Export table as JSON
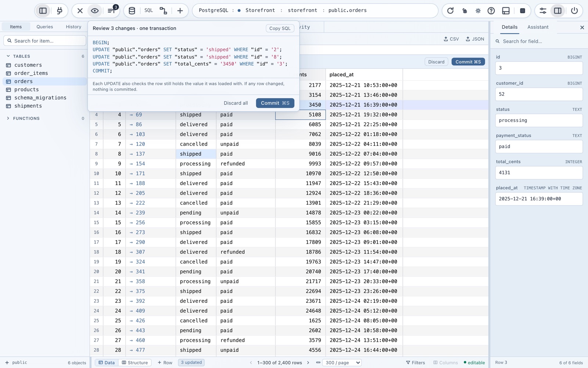The image size is (588, 368). click(475, 39)
